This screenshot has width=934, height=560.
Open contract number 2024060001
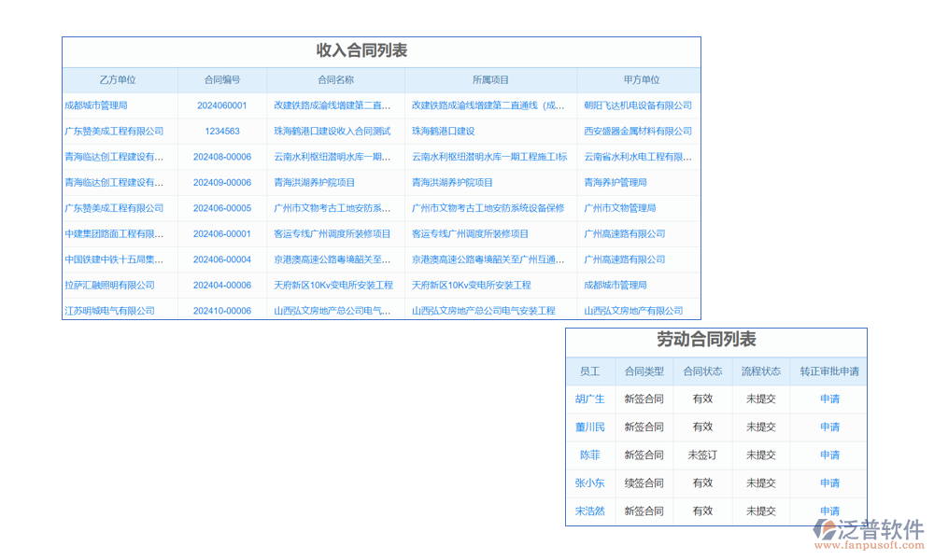(222, 105)
